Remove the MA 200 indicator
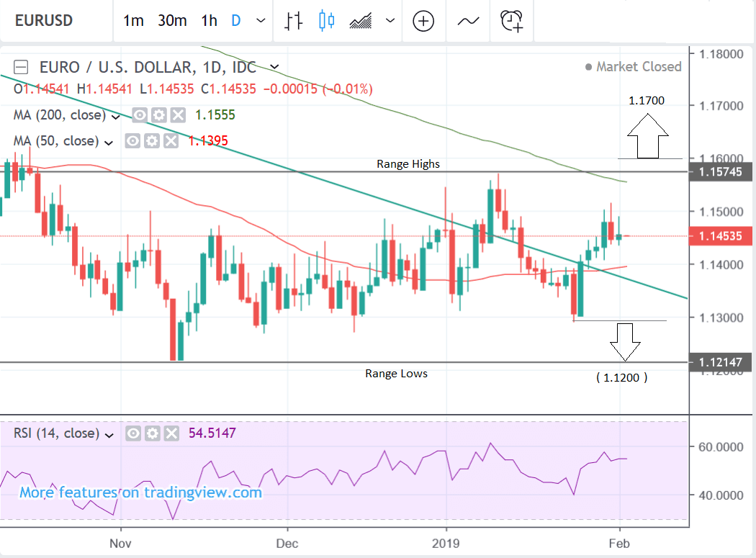This screenshot has width=756, height=558. click(177, 115)
